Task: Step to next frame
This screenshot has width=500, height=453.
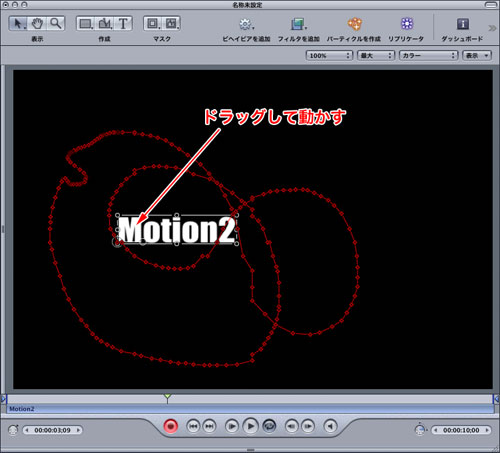Action: coord(308,426)
